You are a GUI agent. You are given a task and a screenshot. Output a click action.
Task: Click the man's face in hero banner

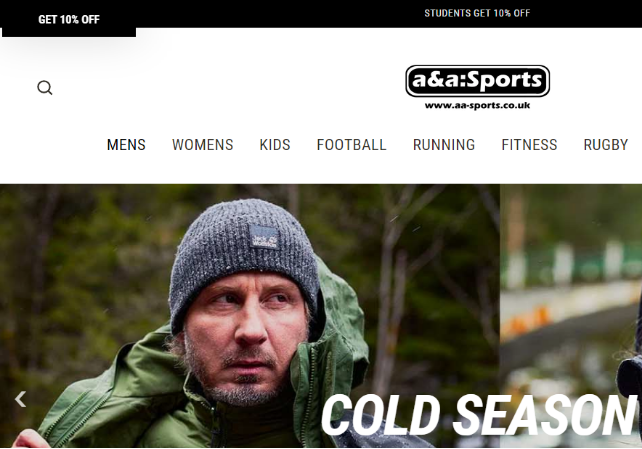click(x=246, y=336)
